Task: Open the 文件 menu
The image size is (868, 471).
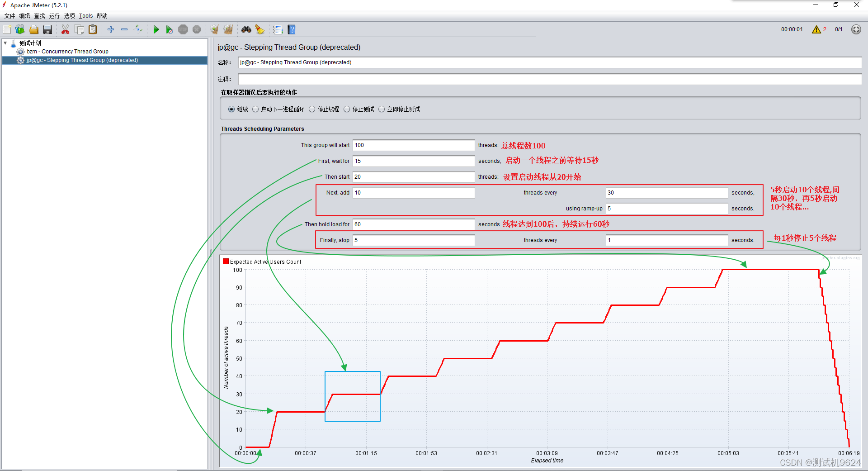Action: (9, 16)
